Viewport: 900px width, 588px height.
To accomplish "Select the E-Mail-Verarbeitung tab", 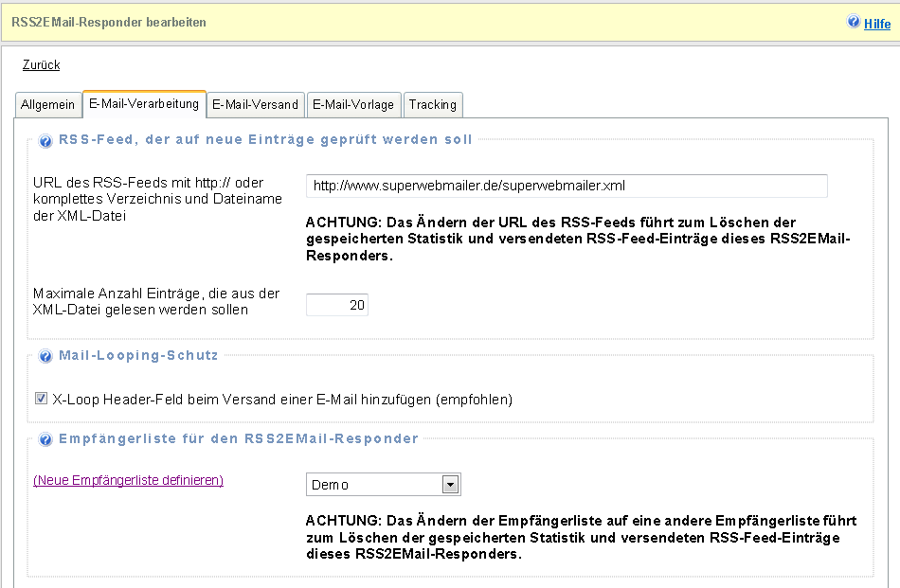I will point(144,103).
